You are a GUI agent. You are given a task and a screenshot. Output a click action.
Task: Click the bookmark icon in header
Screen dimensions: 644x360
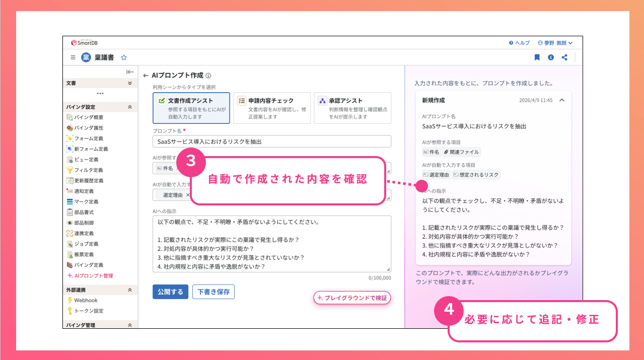[537, 57]
